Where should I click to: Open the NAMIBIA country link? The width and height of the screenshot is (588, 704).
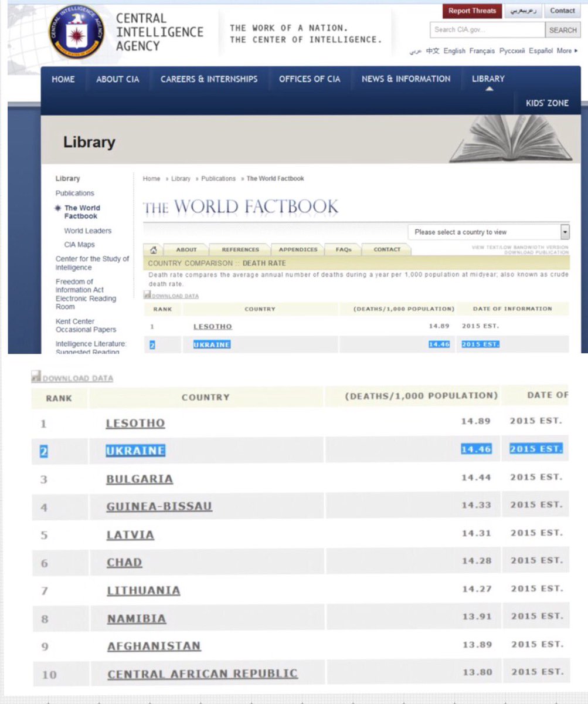coord(137,619)
